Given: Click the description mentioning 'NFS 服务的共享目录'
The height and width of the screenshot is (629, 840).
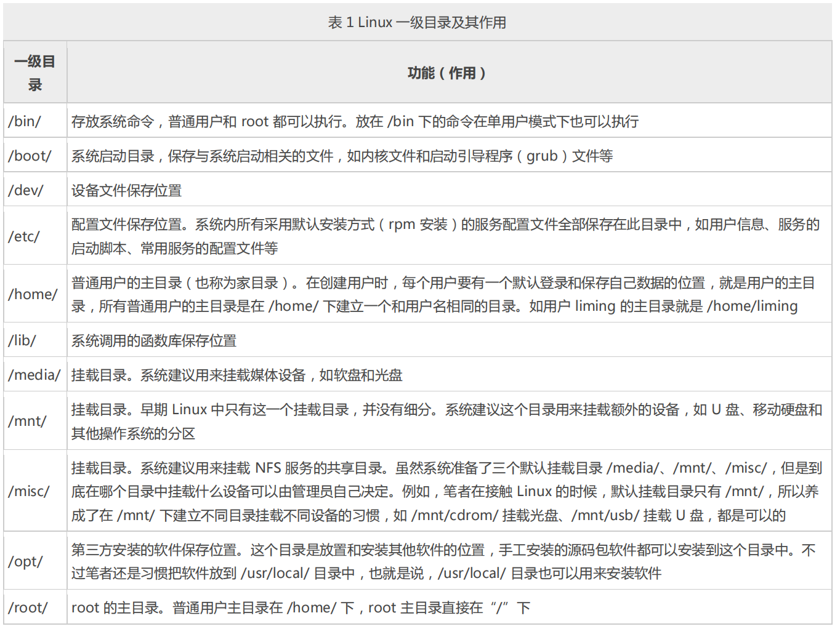Looking at the screenshot, I should [446, 491].
